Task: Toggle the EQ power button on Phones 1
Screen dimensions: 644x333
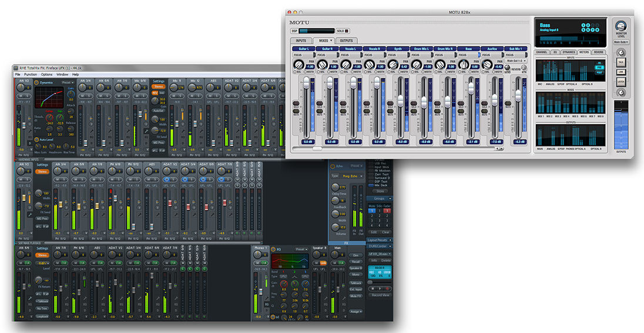Action: [x=273, y=249]
